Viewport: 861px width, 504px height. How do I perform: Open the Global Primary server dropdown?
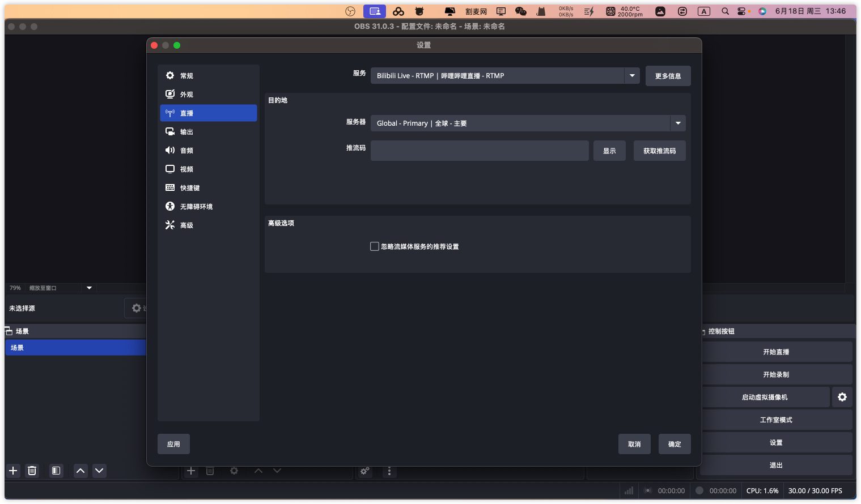click(678, 123)
